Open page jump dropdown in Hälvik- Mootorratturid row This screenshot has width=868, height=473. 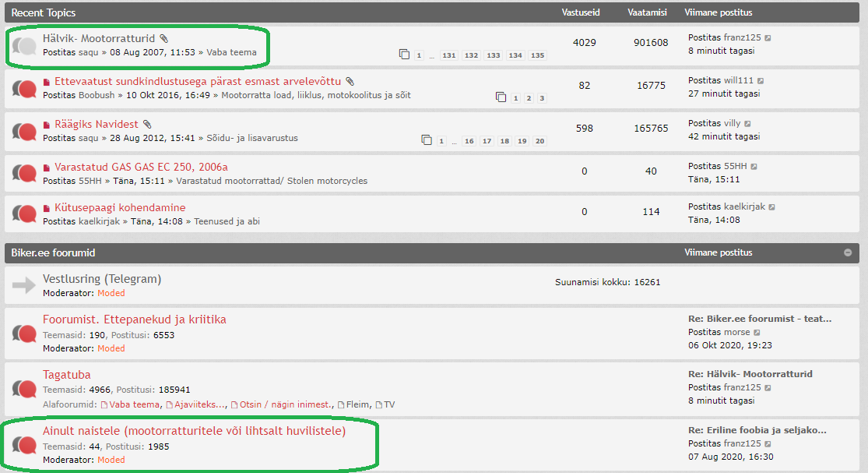(x=404, y=55)
